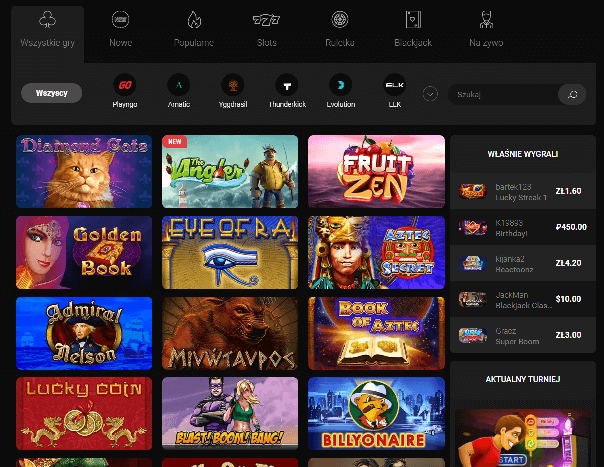604x467 pixels.
Task: Launch the Blast! Boom! Bang! game
Action: click(x=230, y=413)
